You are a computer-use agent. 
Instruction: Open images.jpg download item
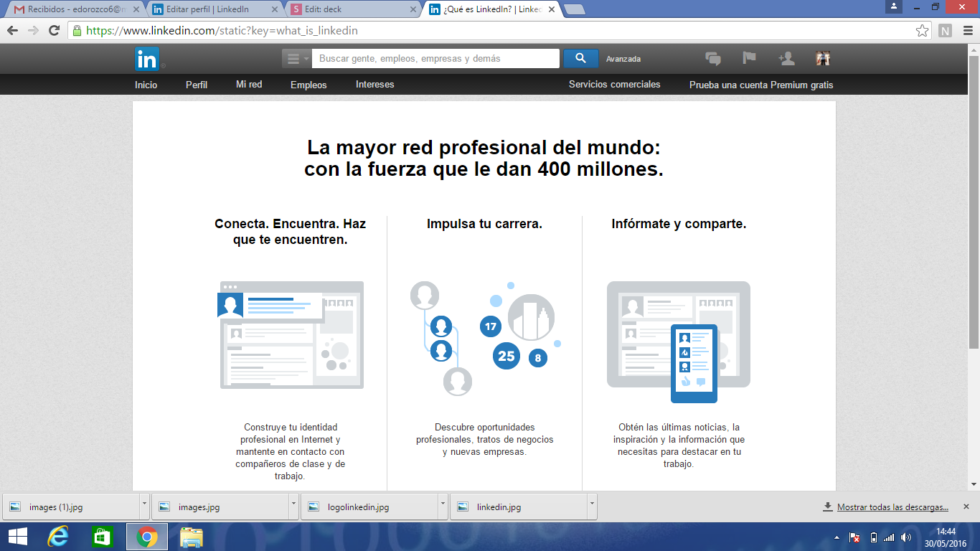point(220,507)
